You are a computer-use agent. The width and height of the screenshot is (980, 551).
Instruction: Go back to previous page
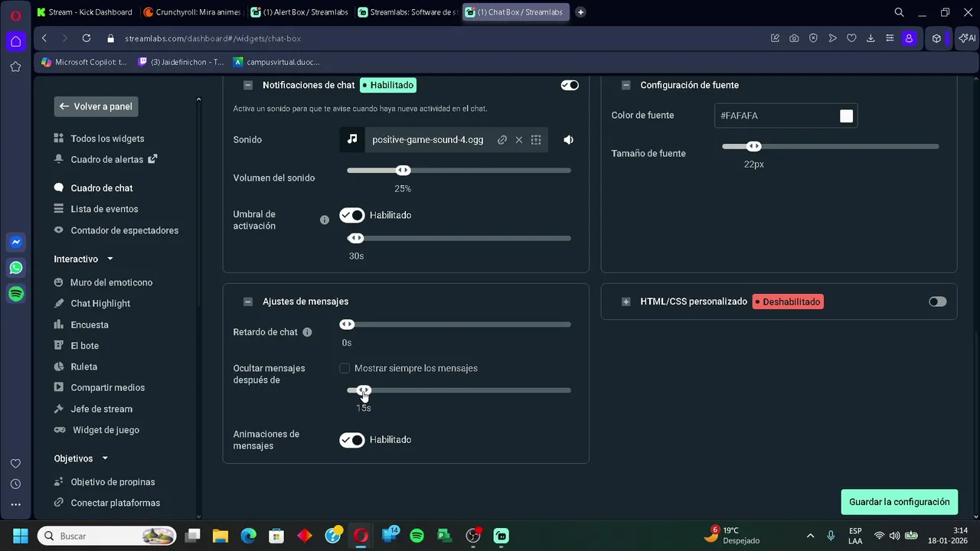[x=44, y=38]
